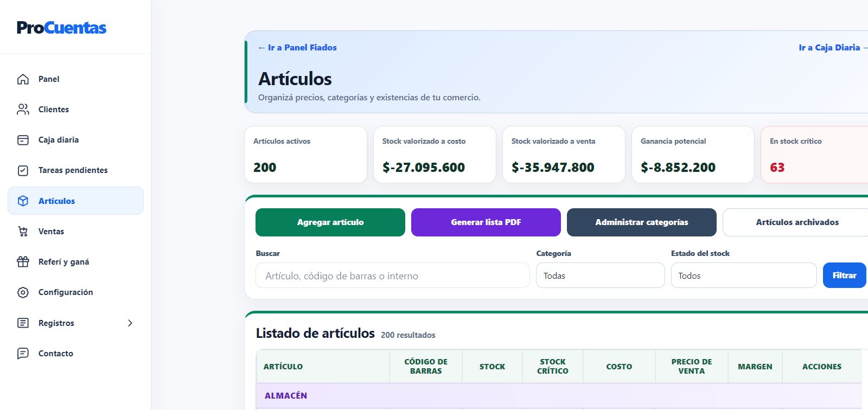Image resolution: width=868 pixels, height=410 pixels.
Task: Click the Ganancia potencial card
Action: [693, 155]
